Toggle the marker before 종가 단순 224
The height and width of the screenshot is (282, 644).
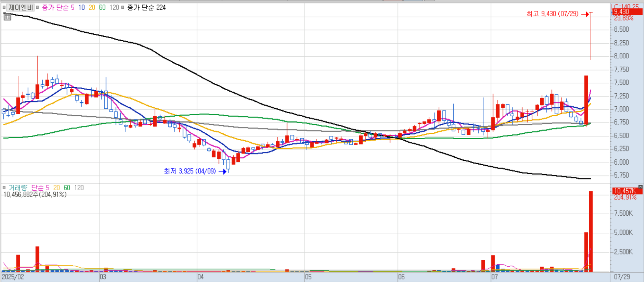tap(123, 7)
